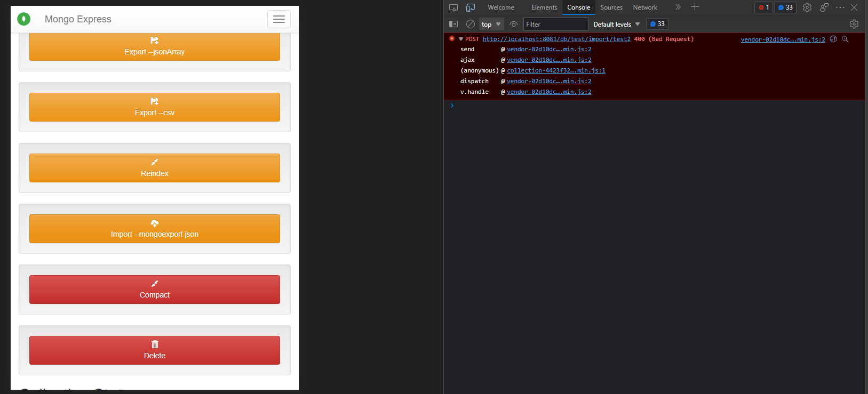Activate the inspect element picker icon
The height and width of the screenshot is (394, 868).
(453, 7)
